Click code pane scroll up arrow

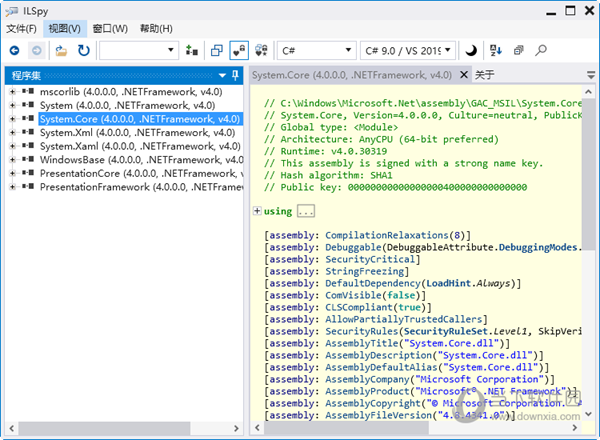coord(589,92)
